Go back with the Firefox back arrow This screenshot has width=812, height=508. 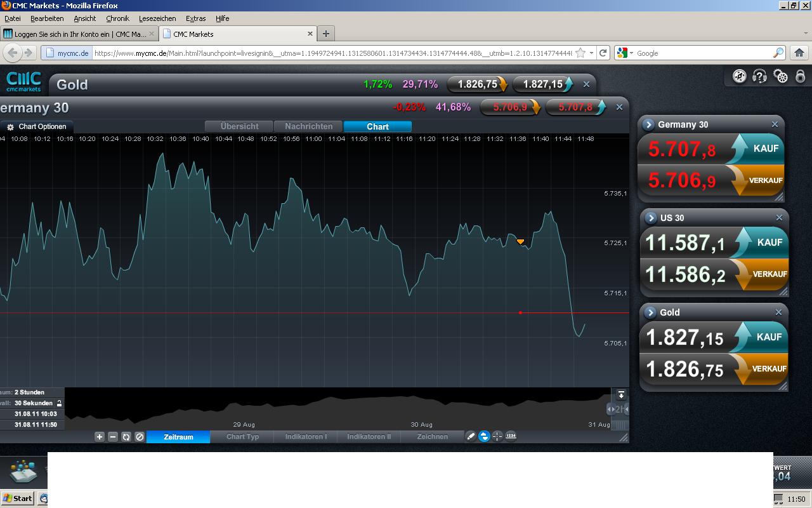(12, 53)
